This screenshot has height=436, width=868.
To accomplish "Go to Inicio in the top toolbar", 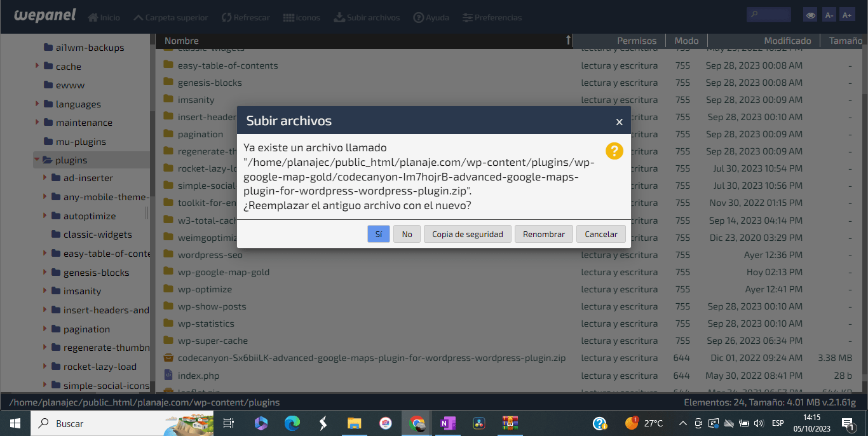I will point(104,17).
